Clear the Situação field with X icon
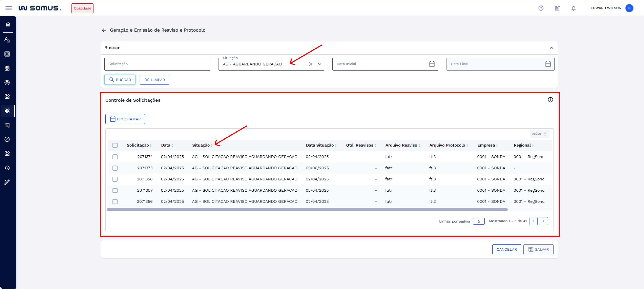 (x=310, y=64)
